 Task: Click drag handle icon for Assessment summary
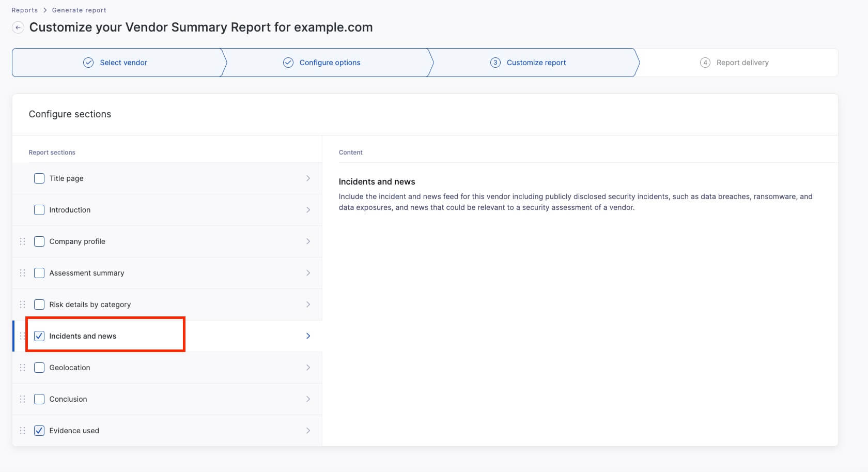tap(22, 273)
